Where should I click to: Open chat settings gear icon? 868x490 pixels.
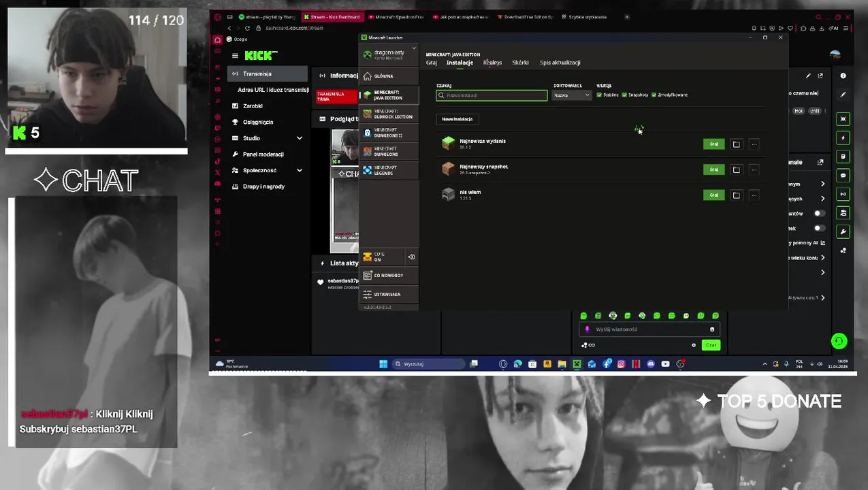pyautogui.click(x=694, y=345)
